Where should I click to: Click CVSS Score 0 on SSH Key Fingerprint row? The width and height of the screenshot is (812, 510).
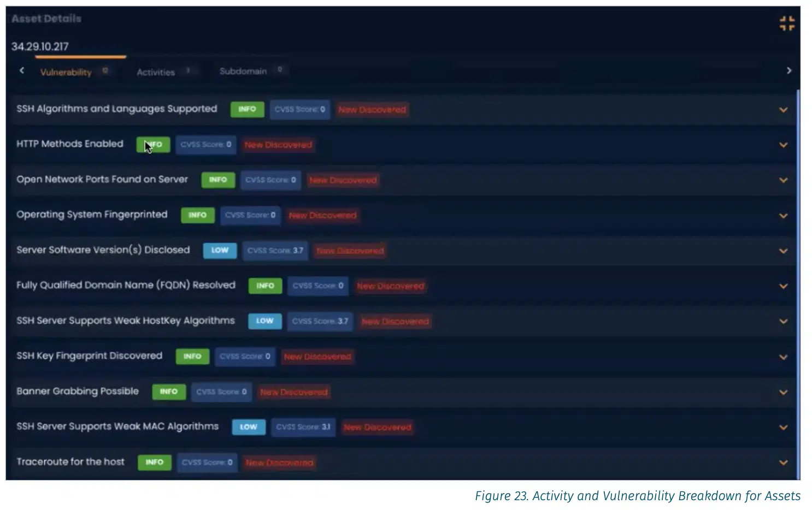(245, 356)
